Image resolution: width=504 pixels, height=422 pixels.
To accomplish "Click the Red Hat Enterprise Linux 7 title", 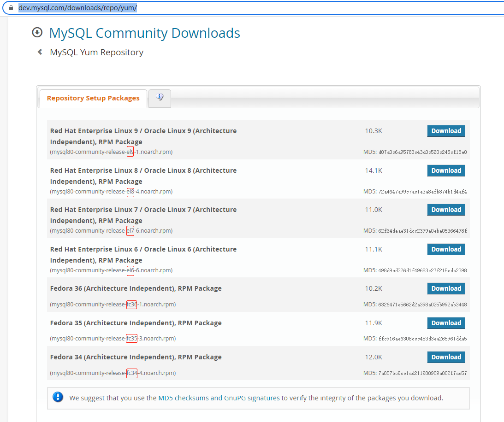I will [143, 215].
